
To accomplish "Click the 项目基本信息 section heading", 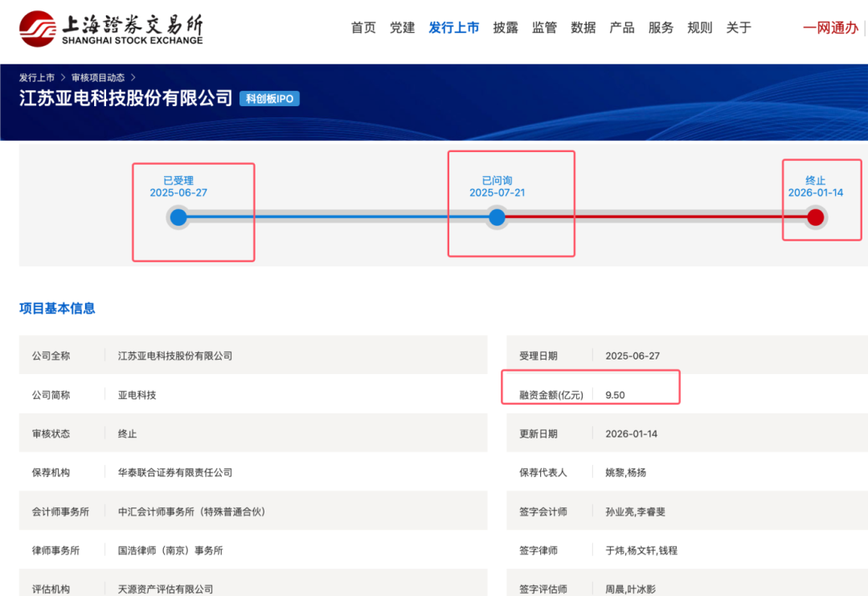I will (x=57, y=309).
